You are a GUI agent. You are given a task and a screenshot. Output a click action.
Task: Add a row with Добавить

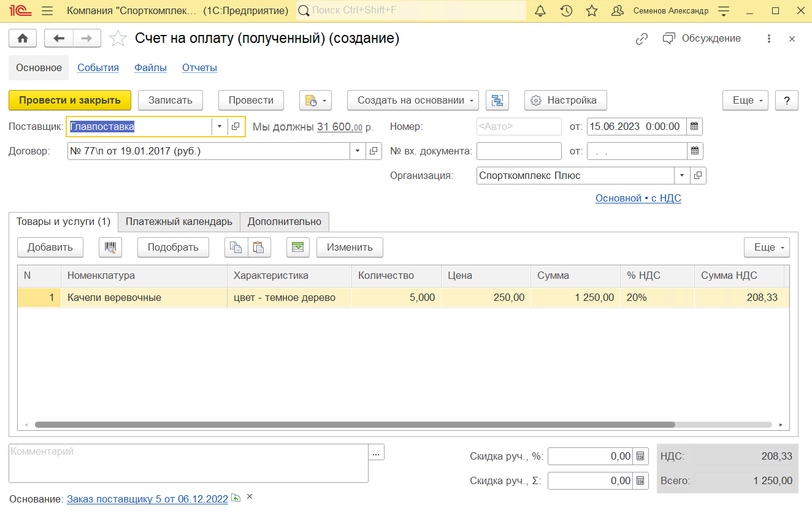50,248
